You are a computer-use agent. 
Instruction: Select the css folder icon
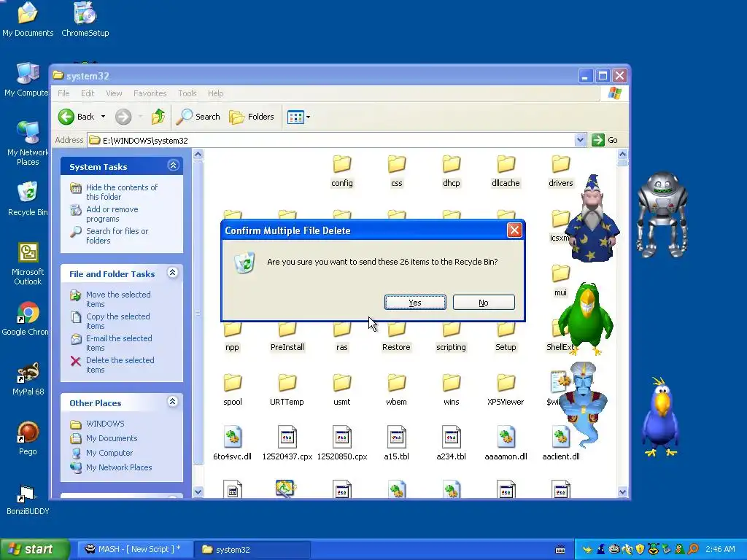(396, 164)
